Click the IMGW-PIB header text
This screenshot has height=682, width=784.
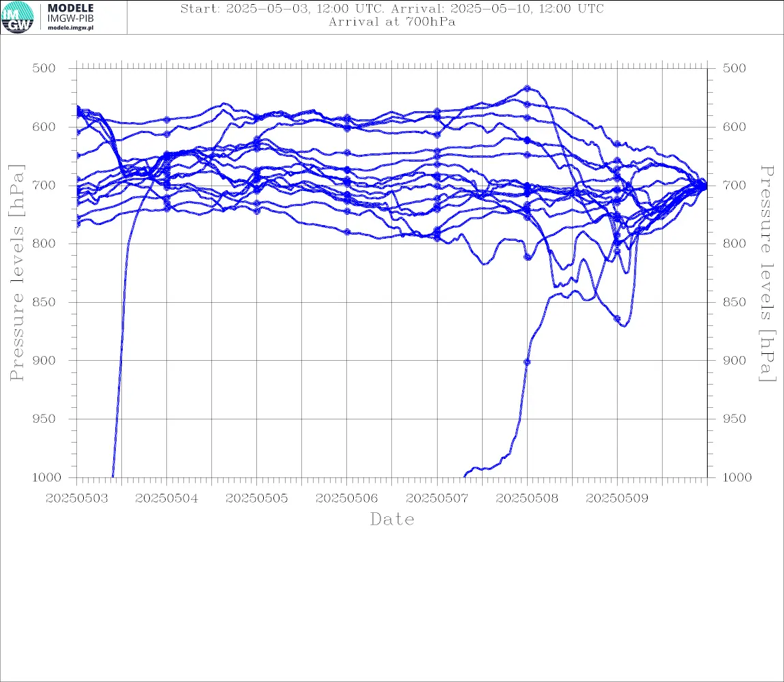coord(70,18)
